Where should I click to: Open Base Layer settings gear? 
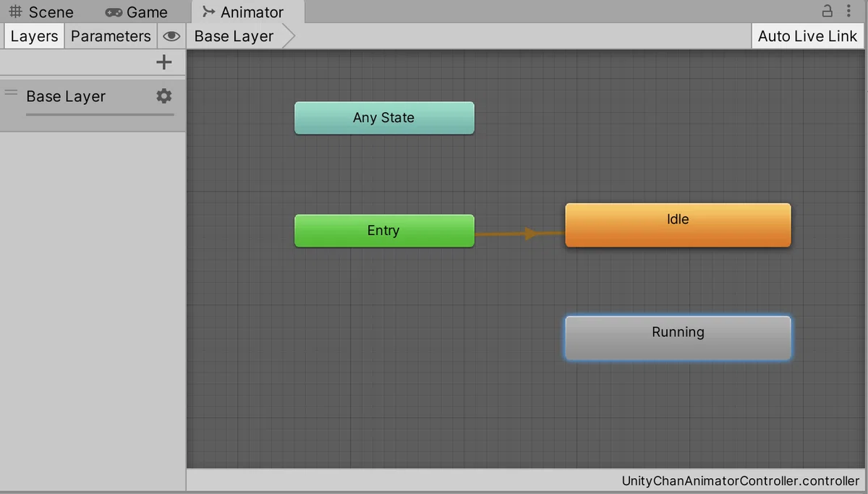164,95
